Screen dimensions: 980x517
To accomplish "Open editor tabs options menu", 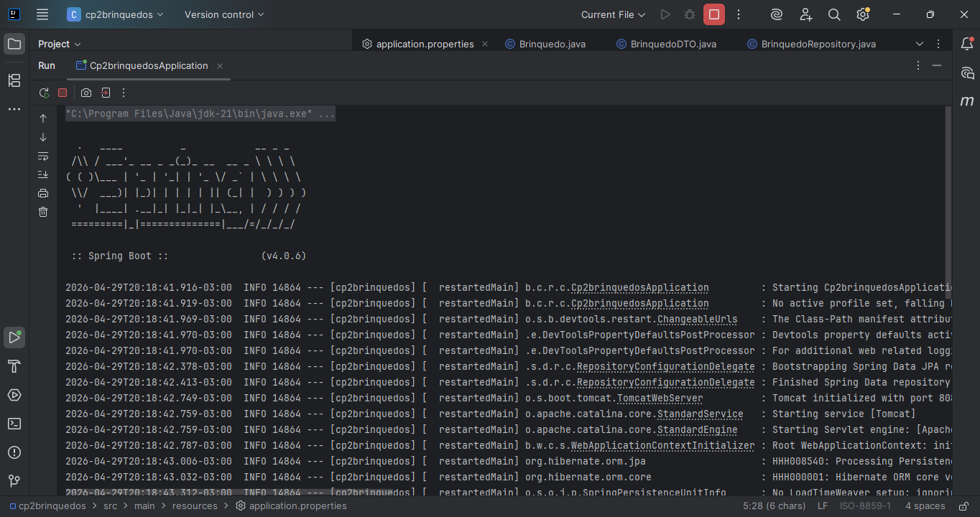I will pyautogui.click(x=938, y=44).
